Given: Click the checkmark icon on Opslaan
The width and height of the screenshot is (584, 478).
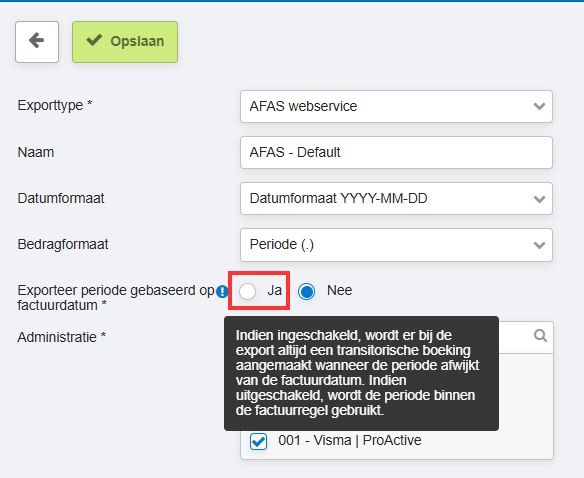Looking at the screenshot, I should 94,40.
